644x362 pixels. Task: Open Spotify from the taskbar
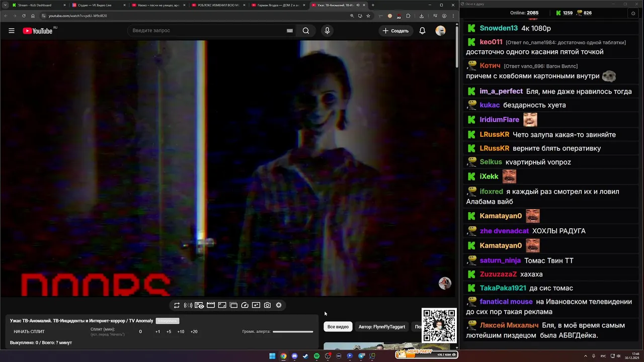pyautogui.click(x=316, y=356)
